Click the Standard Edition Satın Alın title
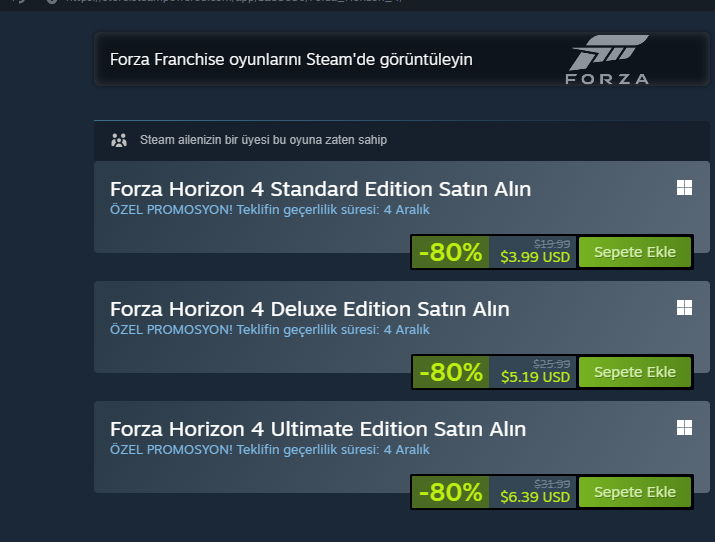This screenshot has width=715, height=542. [x=320, y=189]
